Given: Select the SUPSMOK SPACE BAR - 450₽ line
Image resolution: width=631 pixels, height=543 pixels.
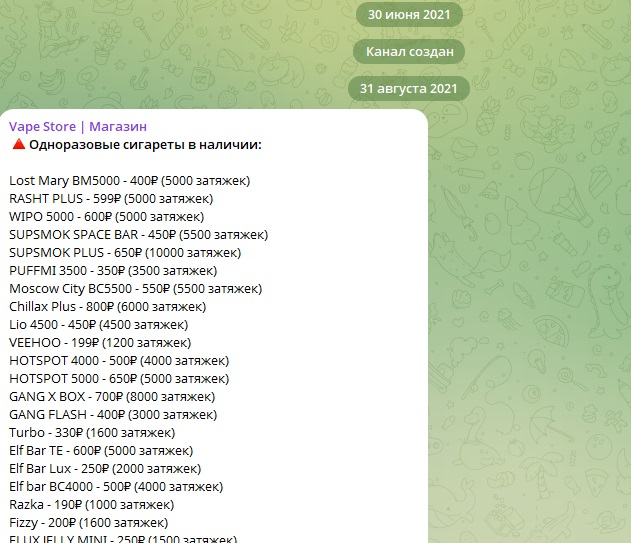Looking at the screenshot, I should pyautogui.click(x=138, y=235).
